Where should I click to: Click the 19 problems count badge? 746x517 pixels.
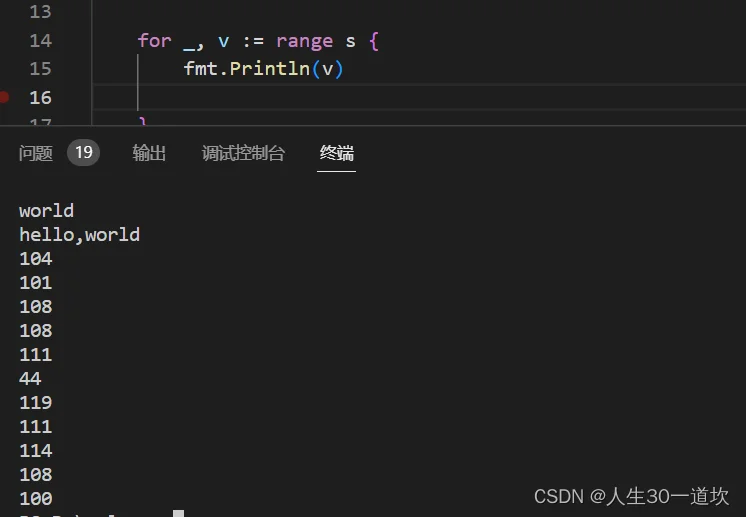point(83,153)
